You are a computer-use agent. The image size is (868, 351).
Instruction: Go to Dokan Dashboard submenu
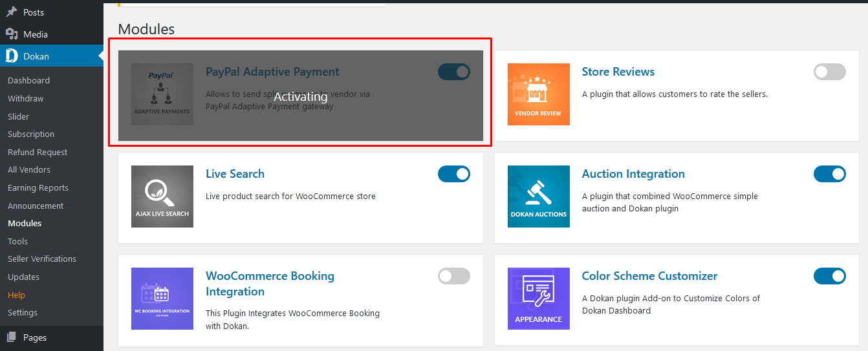[x=28, y=80]
